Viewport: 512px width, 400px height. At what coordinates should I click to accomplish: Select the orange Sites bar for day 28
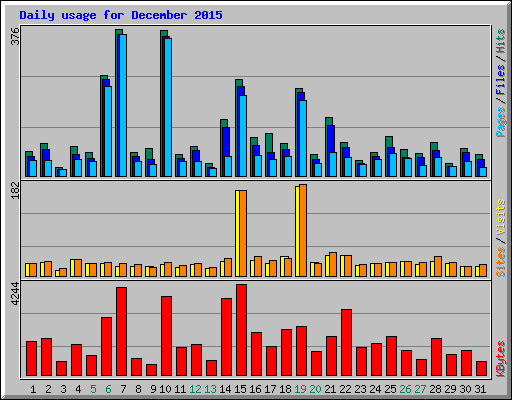[x=438, y=266]
